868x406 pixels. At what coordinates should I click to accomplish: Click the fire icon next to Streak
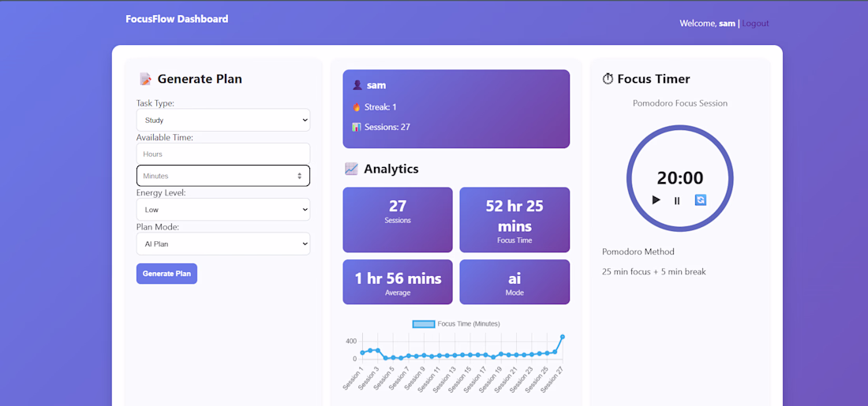pos(357,106)
